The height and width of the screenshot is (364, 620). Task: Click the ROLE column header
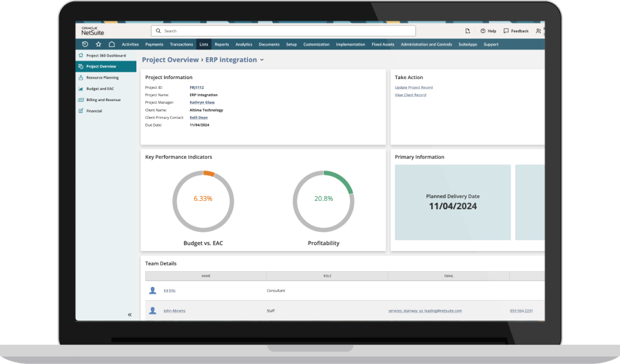coord(327,276)
